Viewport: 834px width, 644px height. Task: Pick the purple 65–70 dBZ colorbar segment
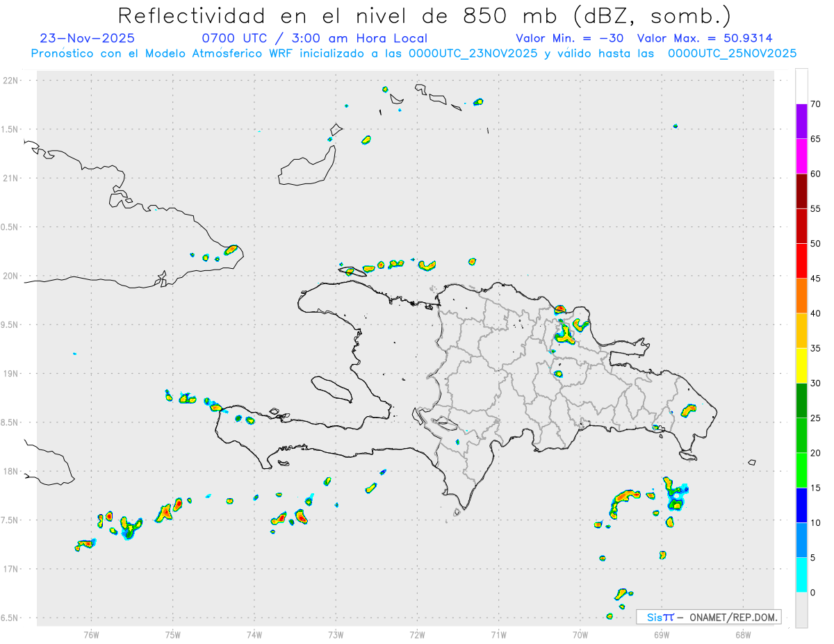pyautogui.click(x=801, y=122)
